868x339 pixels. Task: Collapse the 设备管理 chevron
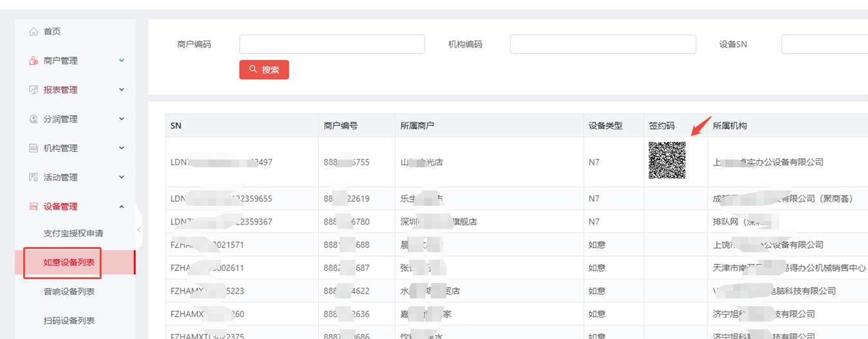(122, 206)
